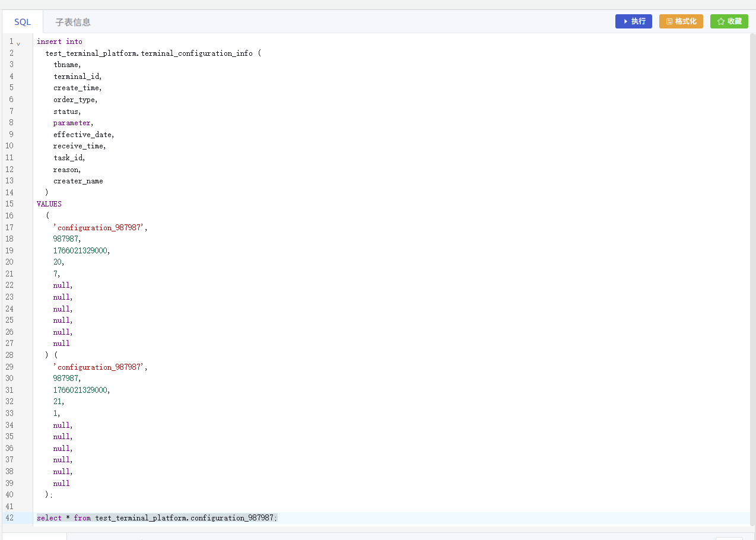756x540 pixels.
Task: Switch to the SQL tab
Action: 23,22
